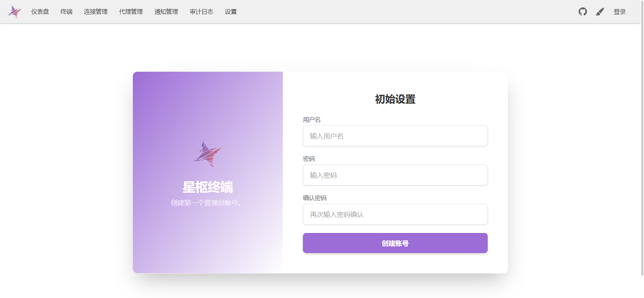Click the 初始设置 heading

(395, 99)
